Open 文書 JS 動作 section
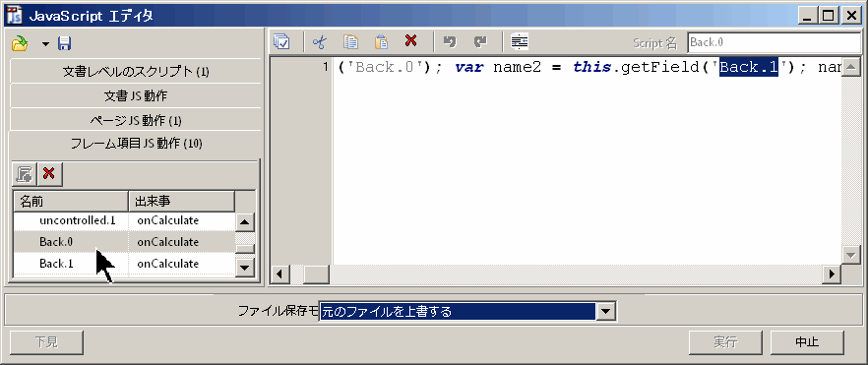Image resolution: width=868 pixels, height=365 pixels. click(x=136, y=95)
